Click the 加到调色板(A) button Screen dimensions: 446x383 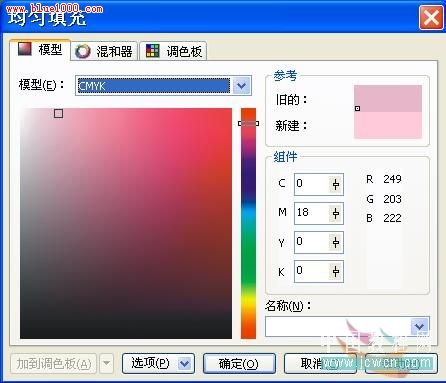[x=53, y=363]
